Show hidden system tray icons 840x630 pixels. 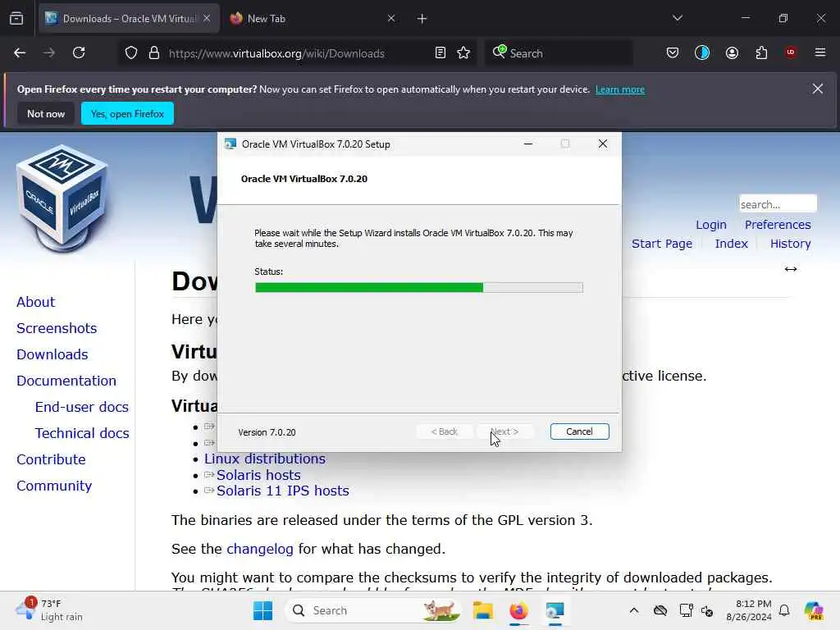634,610
